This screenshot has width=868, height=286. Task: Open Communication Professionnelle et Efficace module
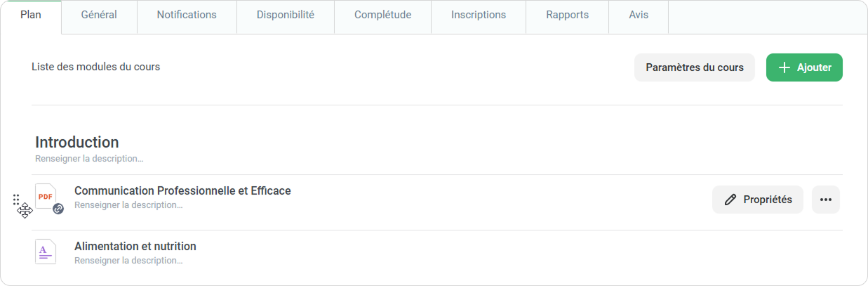182,190
